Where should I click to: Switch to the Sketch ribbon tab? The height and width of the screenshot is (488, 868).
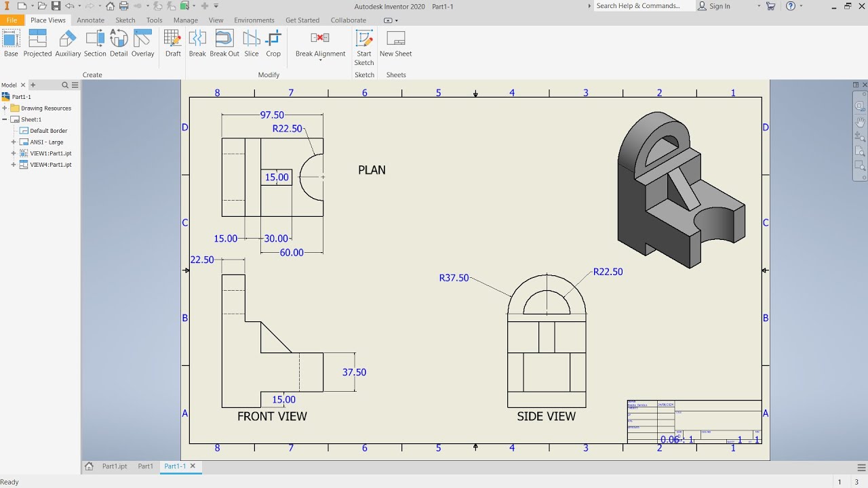pyautogui.click(x=125, y=20)
